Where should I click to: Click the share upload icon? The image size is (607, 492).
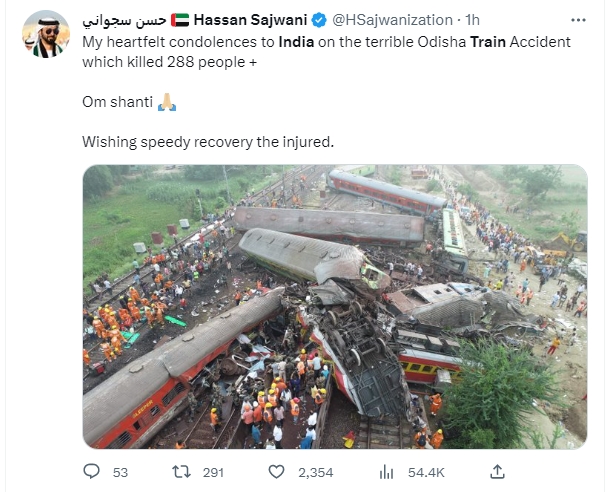[x=497, y=471]
